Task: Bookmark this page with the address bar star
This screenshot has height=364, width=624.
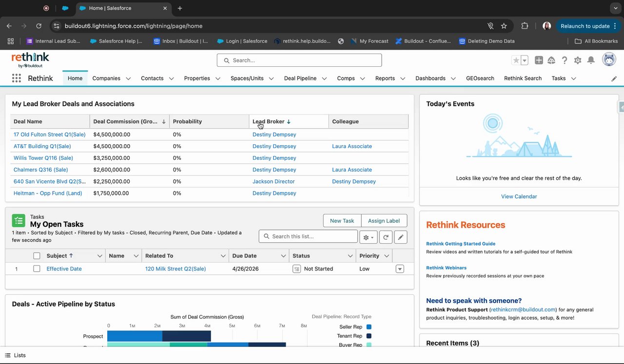Action: 504,26
